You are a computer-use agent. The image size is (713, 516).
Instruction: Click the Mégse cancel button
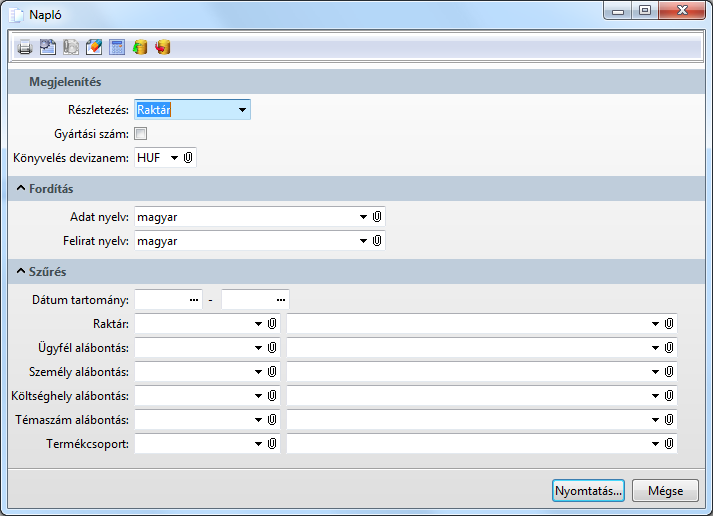[x=665, y=491]
